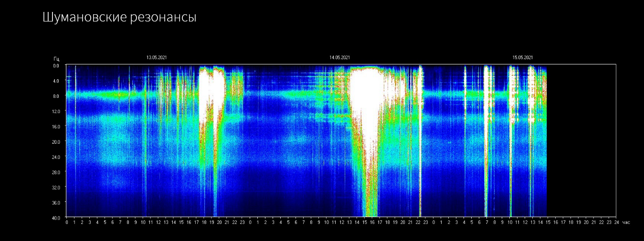Click the 24.0 frequency axis value
644x241 pixels.
(56, 157)
